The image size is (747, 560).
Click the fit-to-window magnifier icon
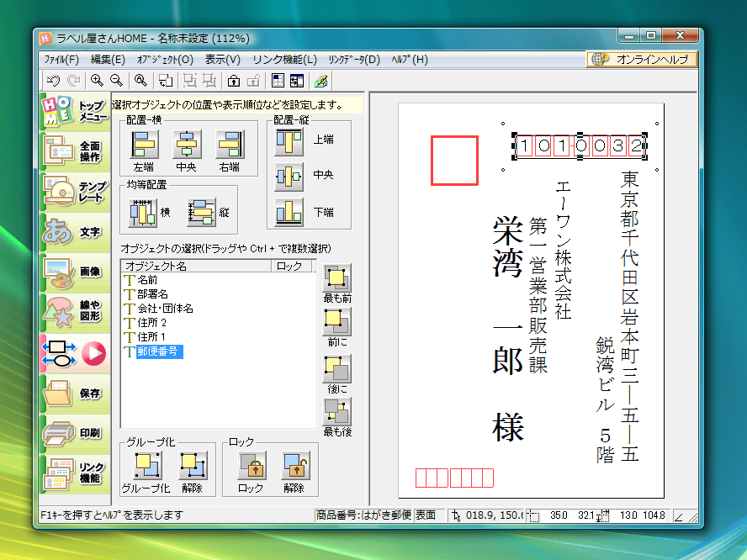140,81
